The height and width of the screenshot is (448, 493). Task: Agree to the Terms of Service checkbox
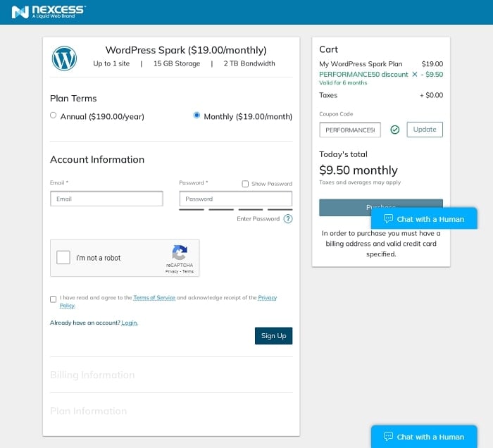pos(53,299)
